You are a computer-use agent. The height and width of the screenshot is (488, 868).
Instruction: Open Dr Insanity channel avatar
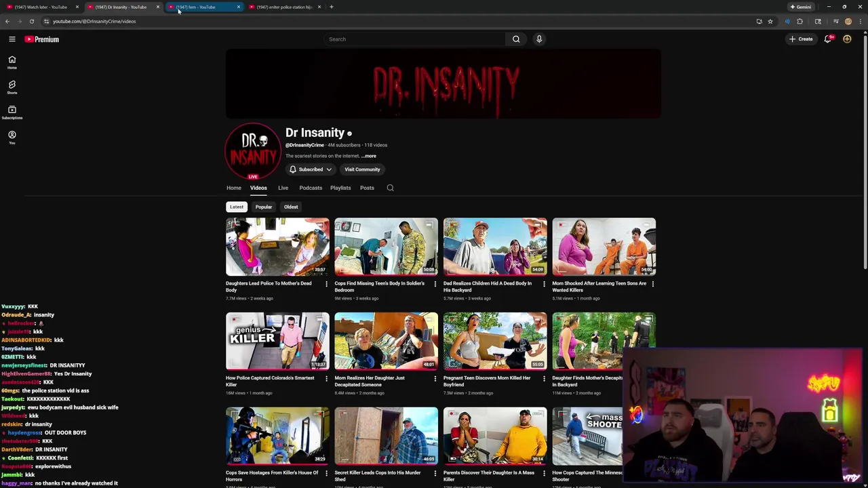click(x=253, y=150)
